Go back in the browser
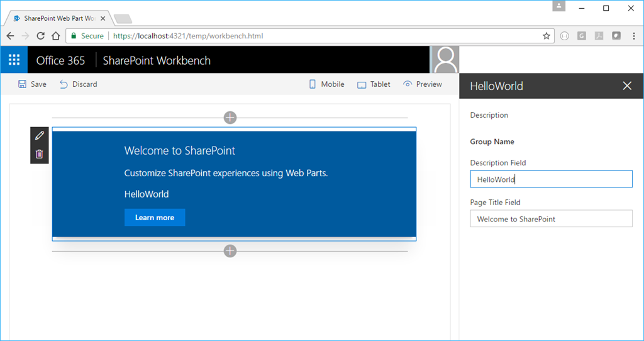This screenshot has height=341, width=644. (10, 36)
